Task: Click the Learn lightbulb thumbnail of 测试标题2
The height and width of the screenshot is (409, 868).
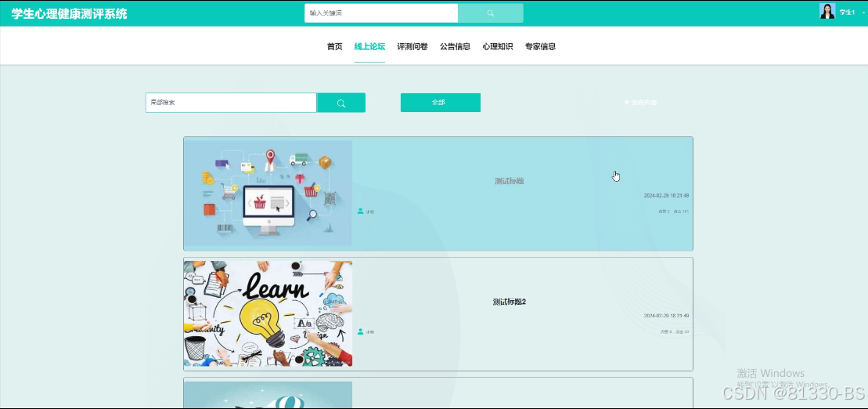Action: [x=268, y=313]
